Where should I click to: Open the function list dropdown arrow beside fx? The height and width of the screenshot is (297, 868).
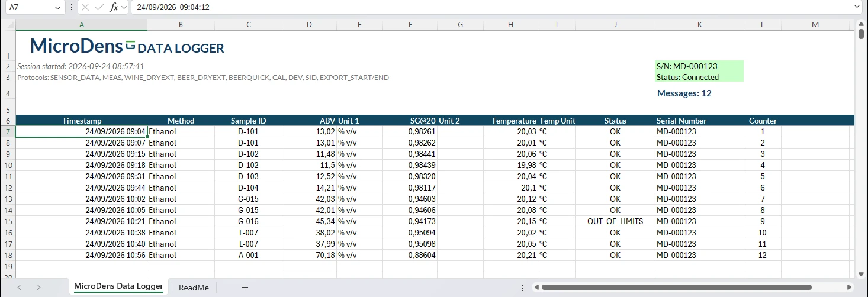123,8
